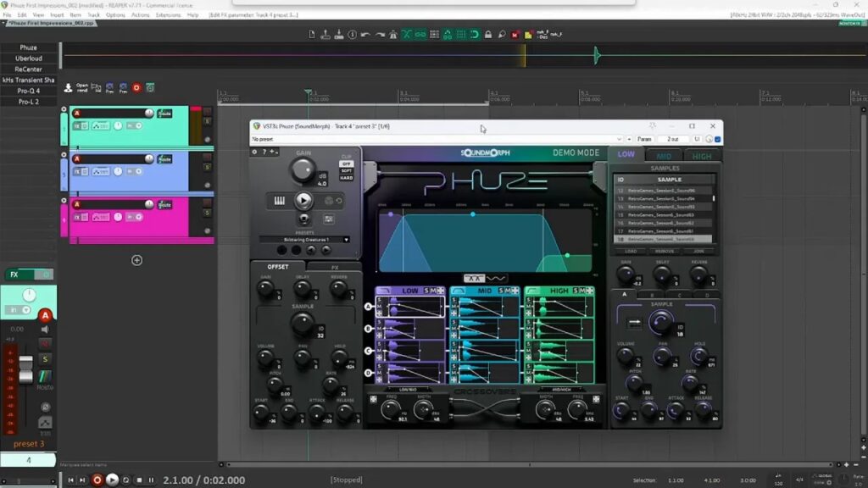Click the Param button in FX window
The width and height of the screenshot is (868, 488).
pos(644,140)
